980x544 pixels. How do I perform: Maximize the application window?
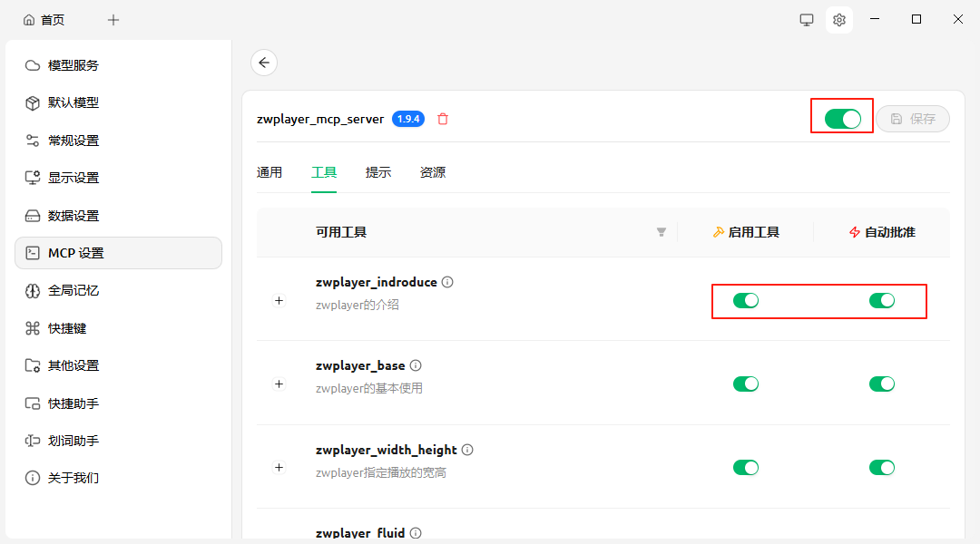click(x=916, y=19)
